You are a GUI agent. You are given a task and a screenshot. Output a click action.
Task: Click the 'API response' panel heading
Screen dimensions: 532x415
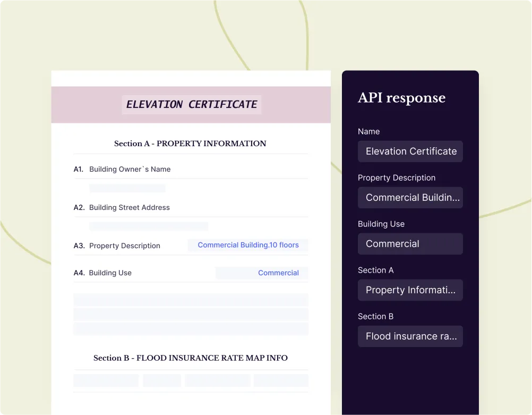(x=401, y=98)
